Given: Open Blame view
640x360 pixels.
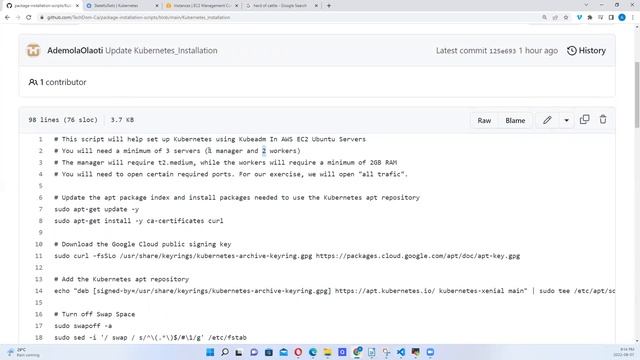Looking at the screenshot, I should (515, 120).
